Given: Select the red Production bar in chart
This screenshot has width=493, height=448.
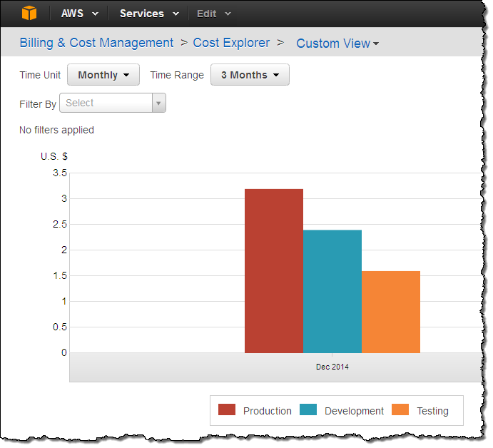Looking at the screenshot, I should (x=274, y=271).
